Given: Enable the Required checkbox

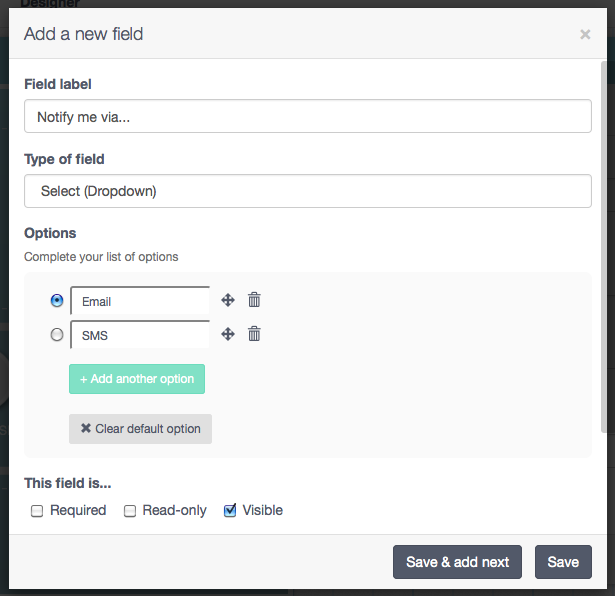Looking at the screenshot, I should tap(37, 511).
